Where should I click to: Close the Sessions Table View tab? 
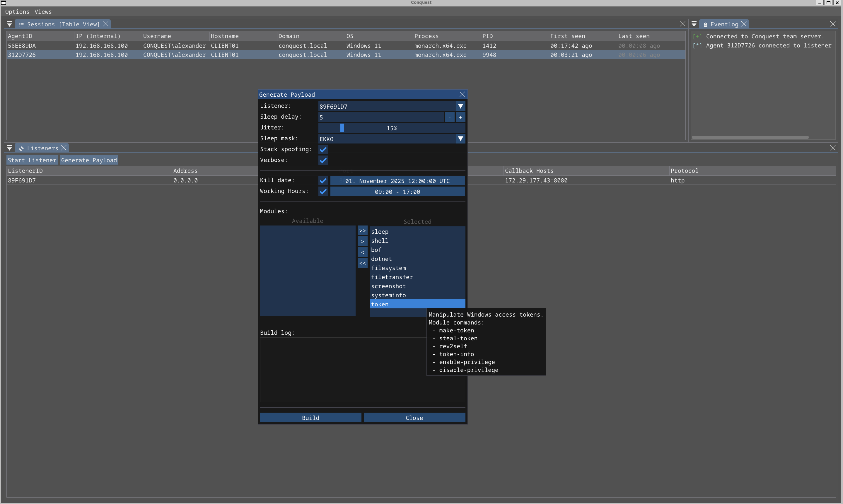coord(106,24)
